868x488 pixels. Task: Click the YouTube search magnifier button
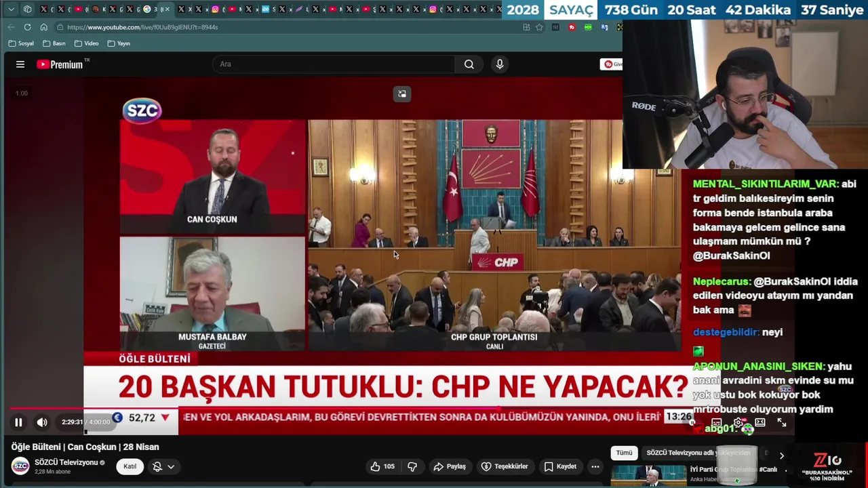point(469,64)
